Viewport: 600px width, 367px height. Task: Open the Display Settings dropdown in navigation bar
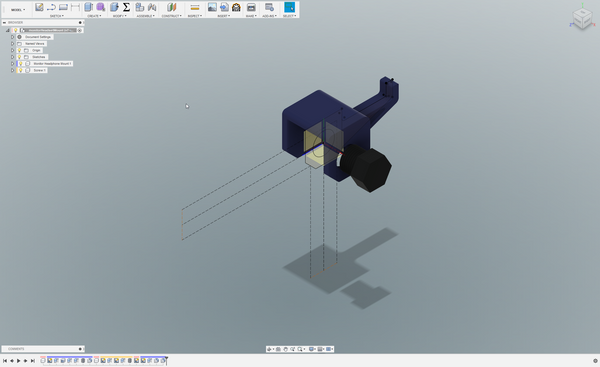[x=312, y=349]
